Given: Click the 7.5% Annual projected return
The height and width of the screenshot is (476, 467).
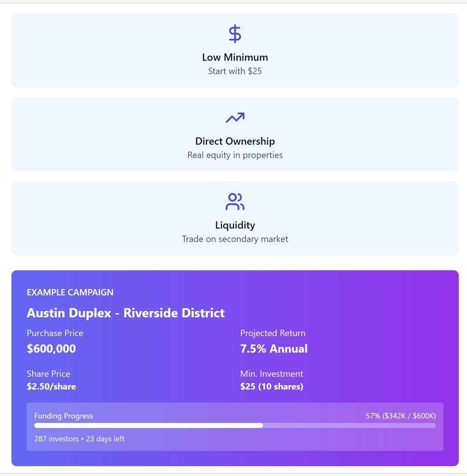Looking at the screenshot, I should 274,349.
